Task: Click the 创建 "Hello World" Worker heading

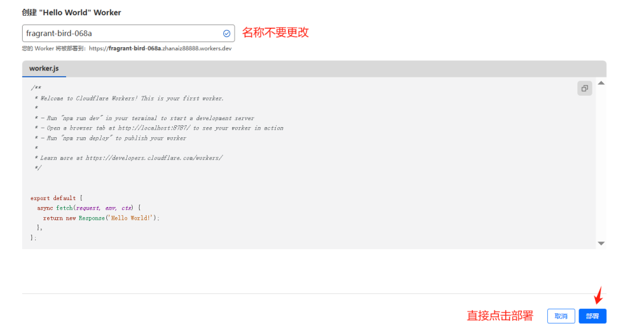Action: click(x=72, y=13)
